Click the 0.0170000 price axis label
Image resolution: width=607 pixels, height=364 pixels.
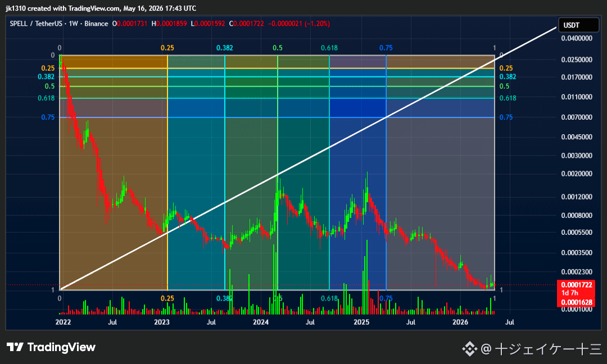577,78
